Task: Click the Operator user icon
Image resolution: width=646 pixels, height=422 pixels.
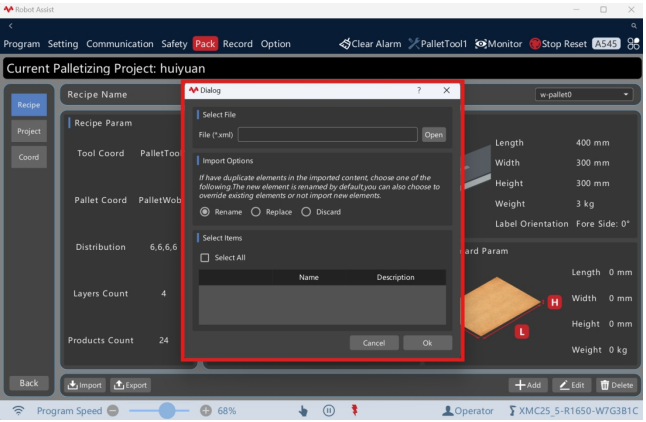Action: coord(447,410)
